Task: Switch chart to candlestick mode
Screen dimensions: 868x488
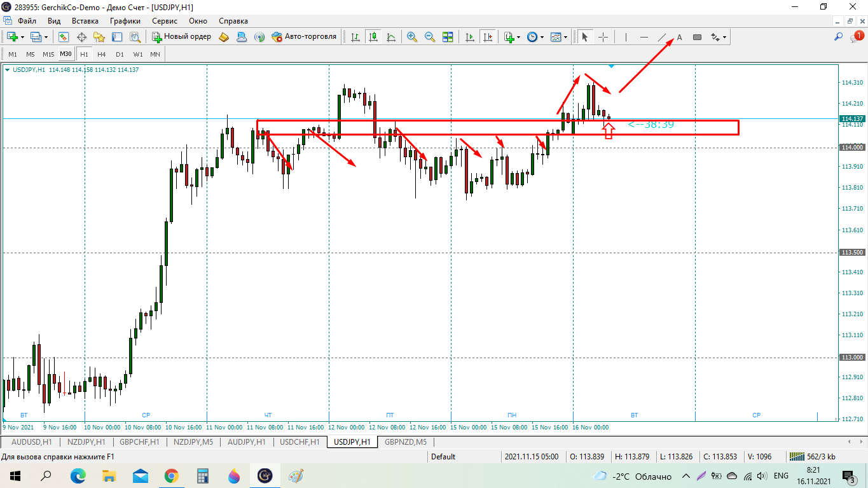Action: click(x=373, y=37)
